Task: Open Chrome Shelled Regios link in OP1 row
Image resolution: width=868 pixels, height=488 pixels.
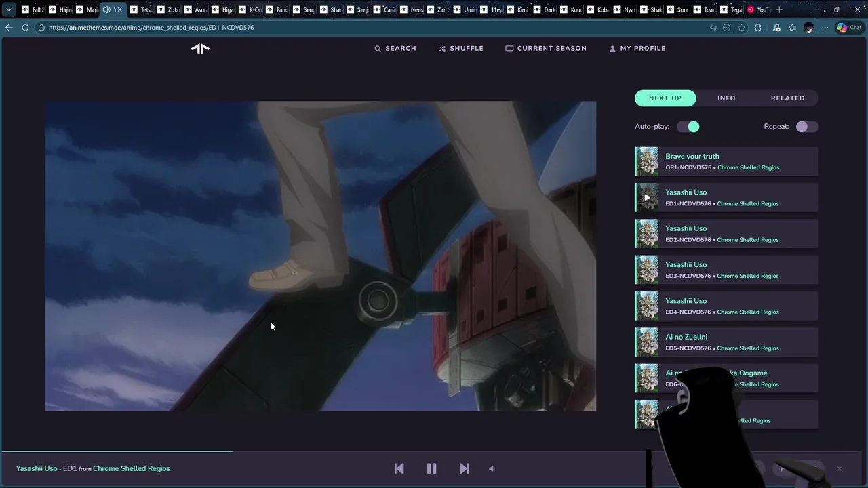Action: tap(748, 167)
